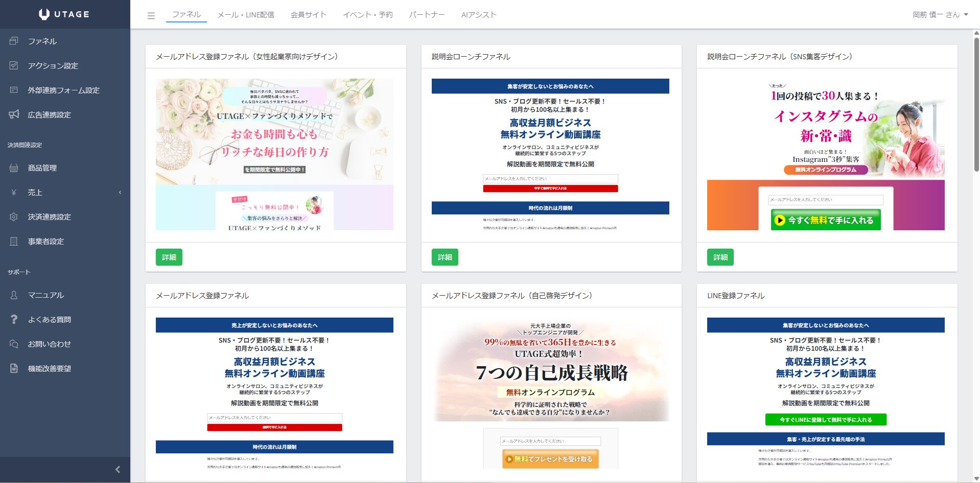
Task: Click 詳細 for 女性起業家向けデザイン funnel
Action: point(169,257)
